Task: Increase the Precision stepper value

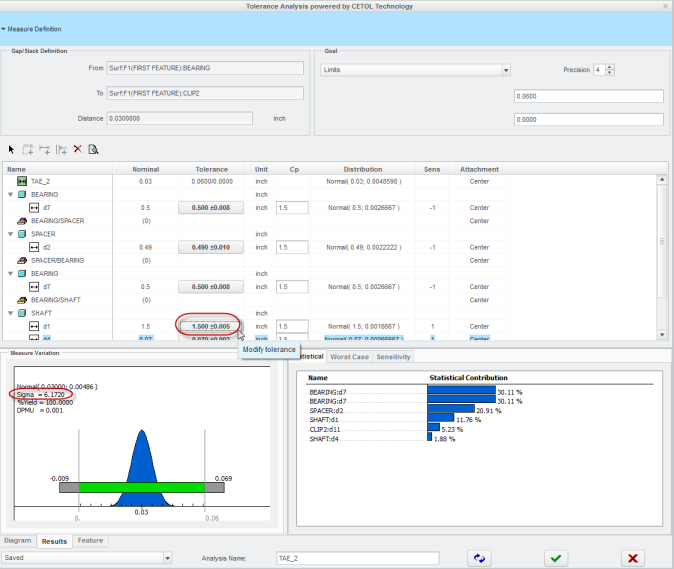Action: pyautogui.click(x=610, y=67)
